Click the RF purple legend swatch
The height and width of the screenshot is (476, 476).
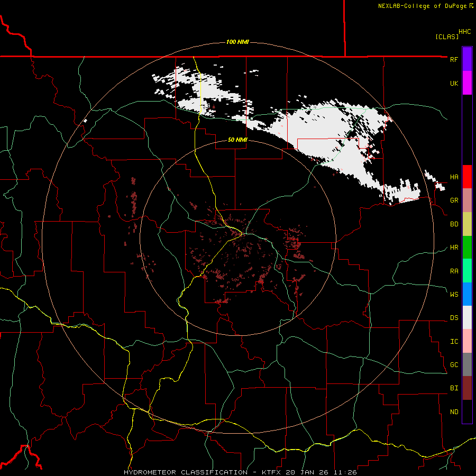(x=467, y=59)
